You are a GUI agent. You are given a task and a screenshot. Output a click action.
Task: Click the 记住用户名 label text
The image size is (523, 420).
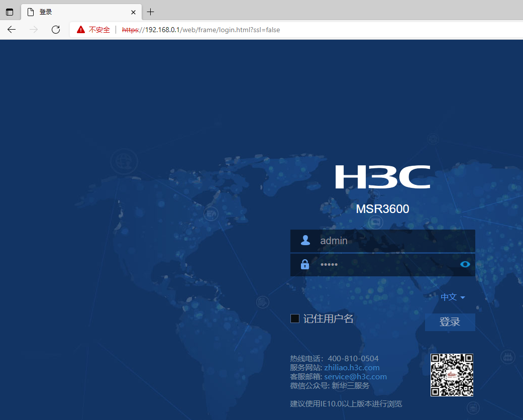tap(328, 319)
